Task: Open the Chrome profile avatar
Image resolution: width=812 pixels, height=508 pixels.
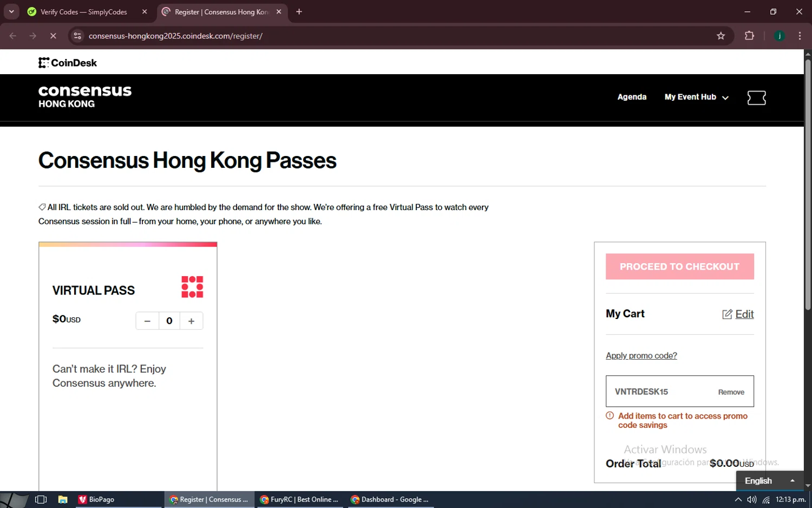Action: point(780,36)
